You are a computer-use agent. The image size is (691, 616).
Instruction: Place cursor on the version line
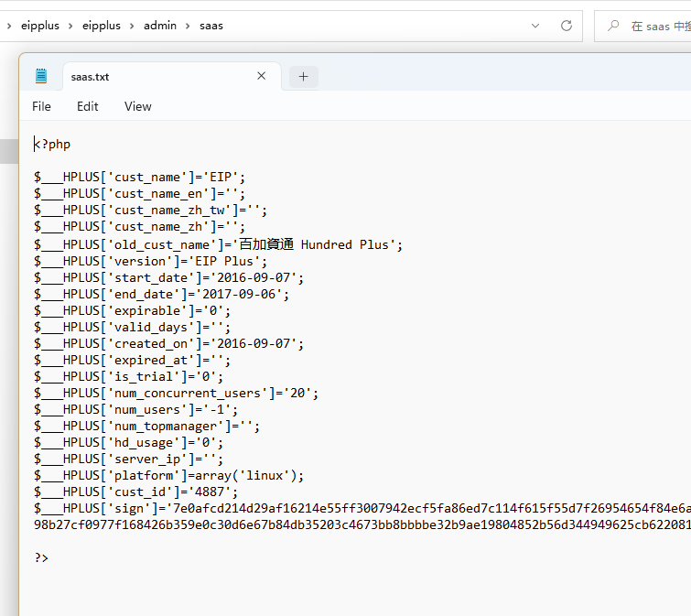[x=150, y=261]
